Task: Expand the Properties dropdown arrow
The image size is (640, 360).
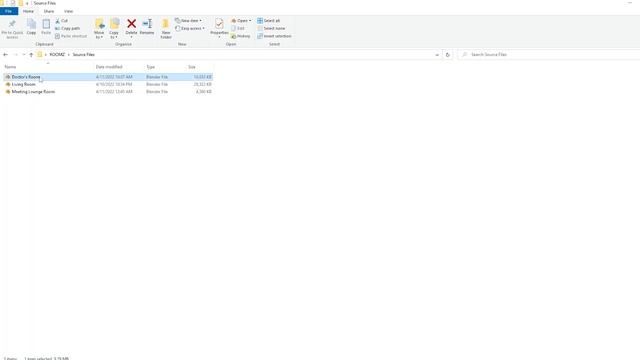Action: [219, 38]
